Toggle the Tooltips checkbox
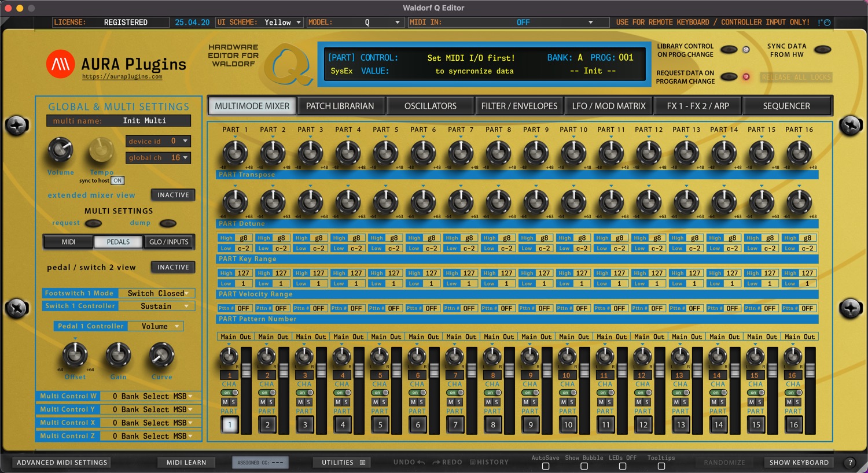 pyautogui.click(x=661, y=466)
